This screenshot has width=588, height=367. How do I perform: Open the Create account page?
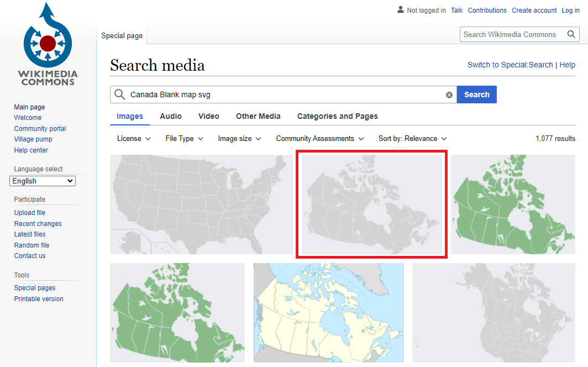pyautogui.click(x=534, y=10)
